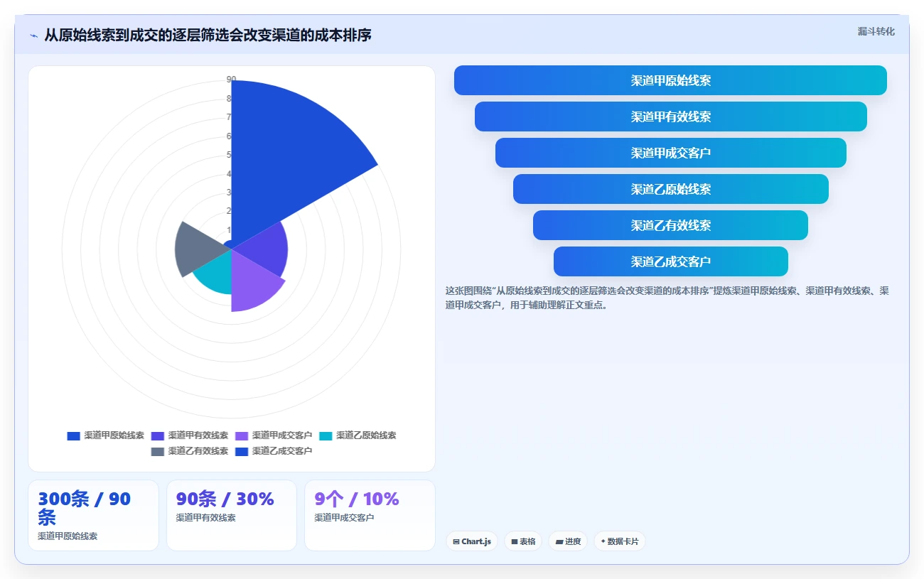Click the 表格 tag chip
The width and height of the screenshot is (924, 579).
tap(523, 541)
